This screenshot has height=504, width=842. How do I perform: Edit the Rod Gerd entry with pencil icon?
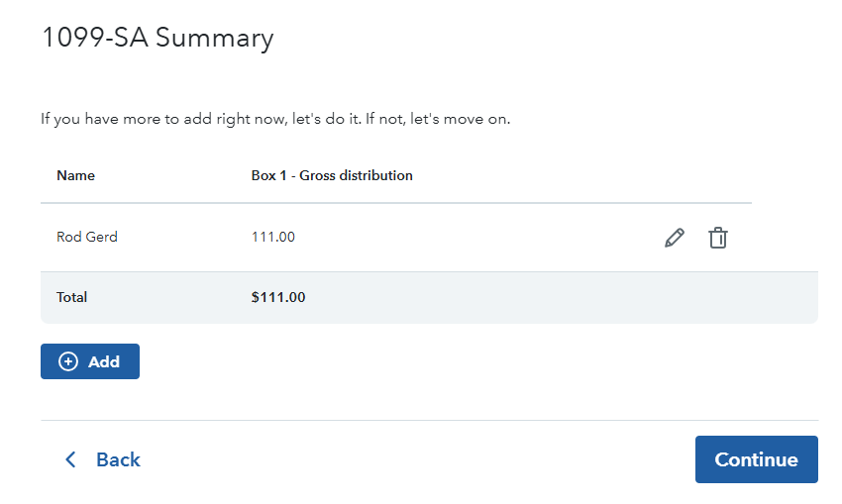click(x=675, y=238)
